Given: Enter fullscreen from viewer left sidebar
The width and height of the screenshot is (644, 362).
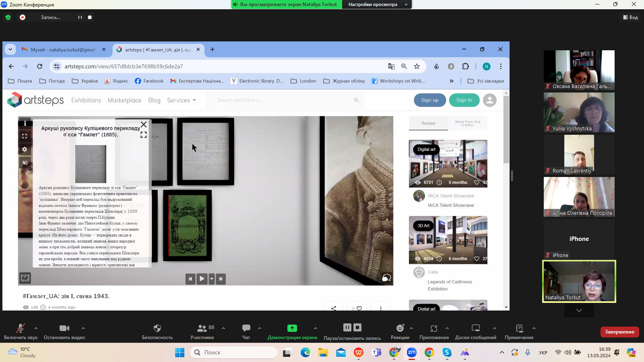Looking at the screenshot, I should (x=25, y=136).
